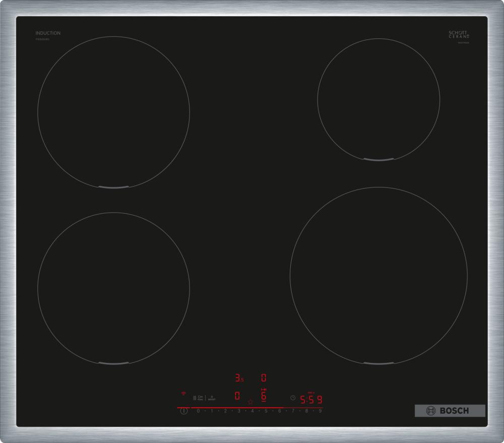
Task: Select rear-left zone display showing 3.5
Action: click(x=239, y=377)
